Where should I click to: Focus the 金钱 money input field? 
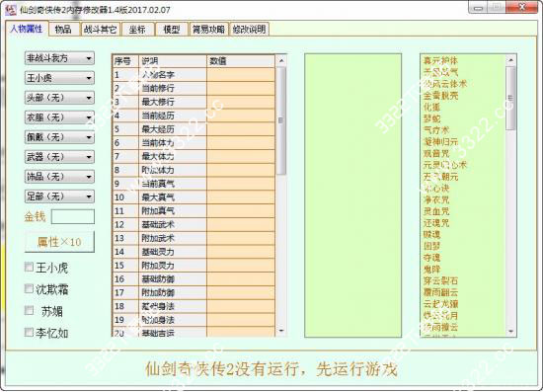tap(73, 217)
